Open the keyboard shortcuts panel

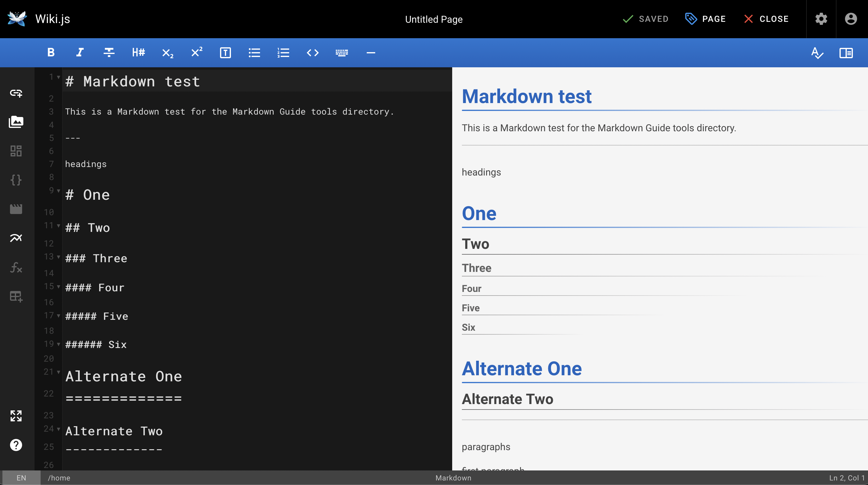(342, 52)
